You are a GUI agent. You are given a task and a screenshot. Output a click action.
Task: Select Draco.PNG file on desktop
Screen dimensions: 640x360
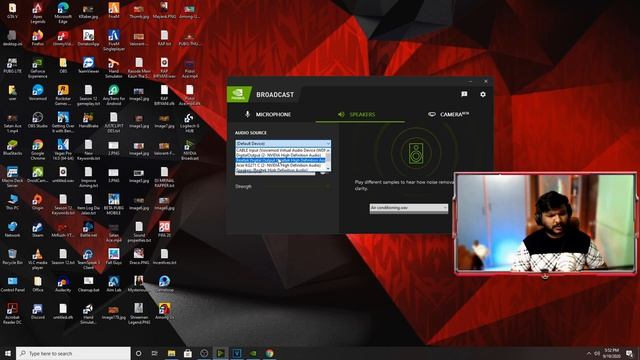click(x=139, y=257)
